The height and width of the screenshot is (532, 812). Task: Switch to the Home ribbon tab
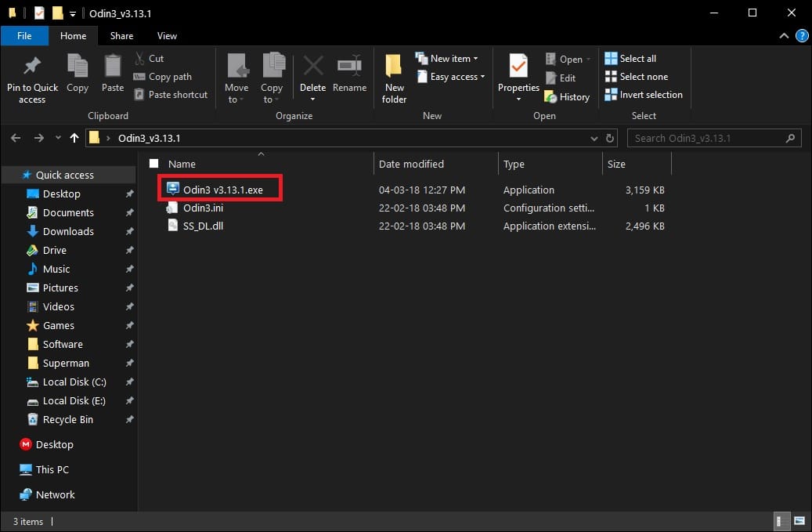pyautogui.click(x=73, y=36)
